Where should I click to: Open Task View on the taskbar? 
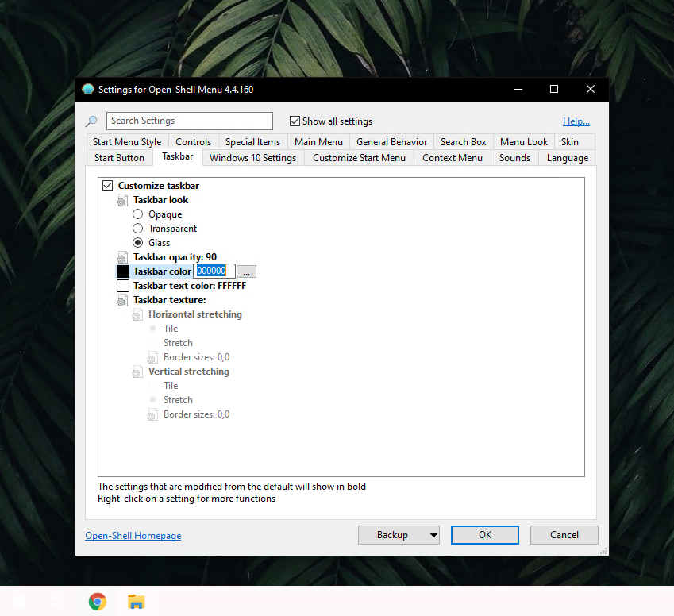[x=57, y=602]
